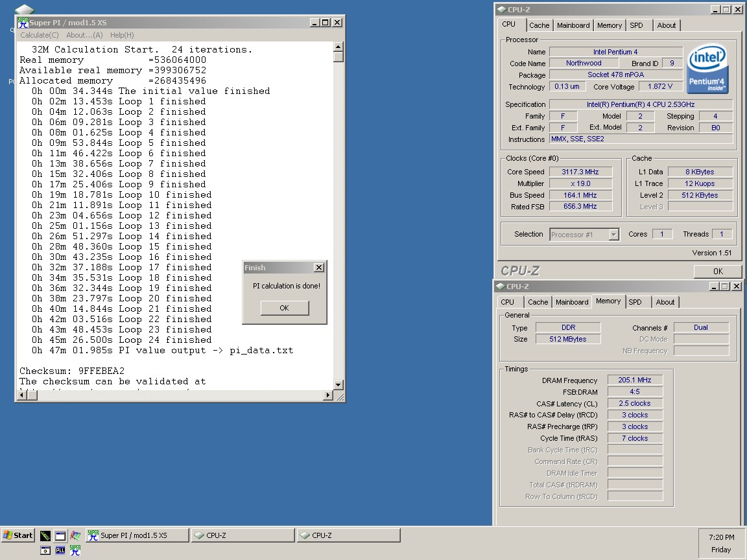The height and width of the screenshot is (560, 747).
Task: Click the DRAM Frequency 205.1 MHz value
Action: 635,380
